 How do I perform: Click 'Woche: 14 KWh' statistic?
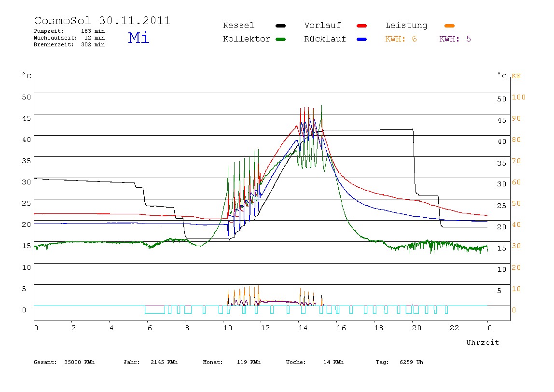[315, 362]
